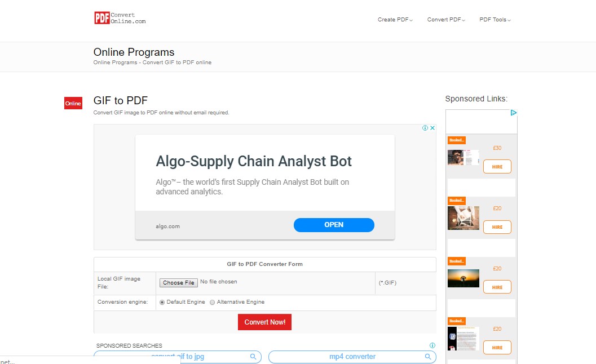596x364 pixels.
Task: Click the Choose File button
Action: (x=179, y=282)
